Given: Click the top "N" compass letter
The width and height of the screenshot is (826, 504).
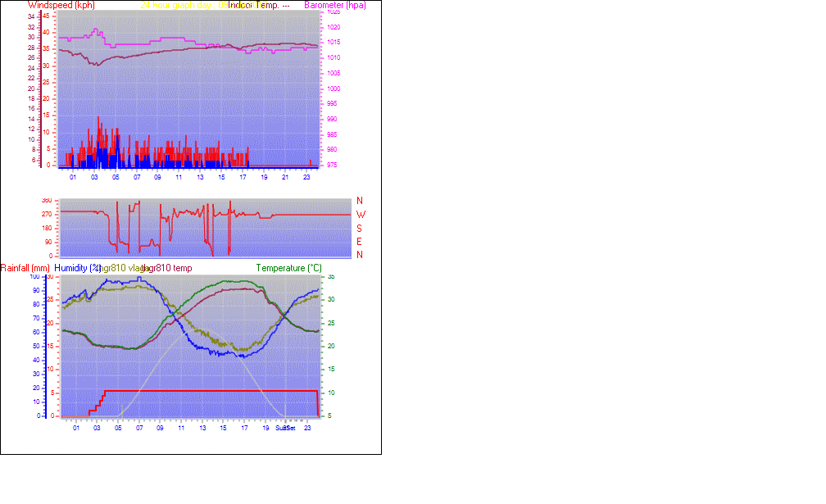Looking at the screenshot, I should pyautogui.click(x=360, y=201).
